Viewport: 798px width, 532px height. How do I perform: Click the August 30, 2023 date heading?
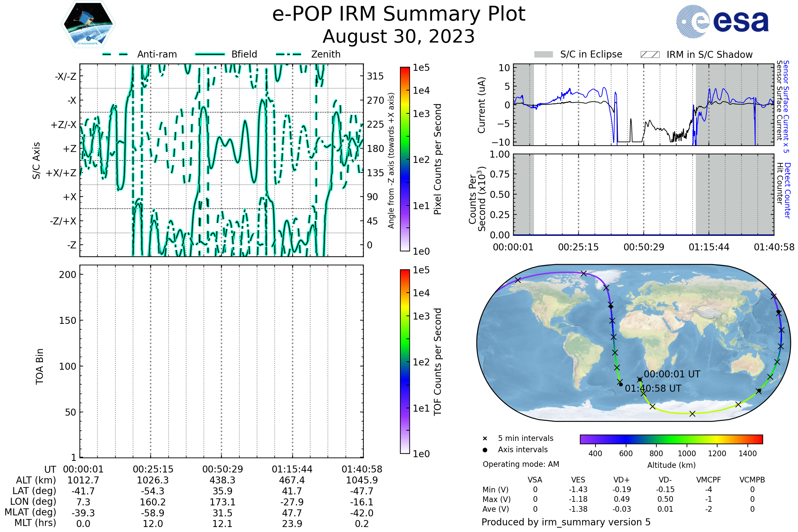click(399, 37)
